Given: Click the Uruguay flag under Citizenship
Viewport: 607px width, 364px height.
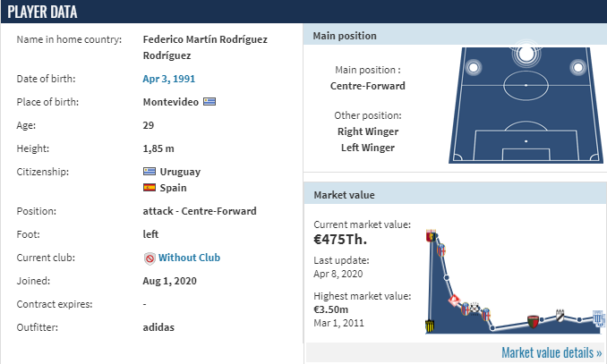Looking at the screenshot, I should click(x=150, y=172).
